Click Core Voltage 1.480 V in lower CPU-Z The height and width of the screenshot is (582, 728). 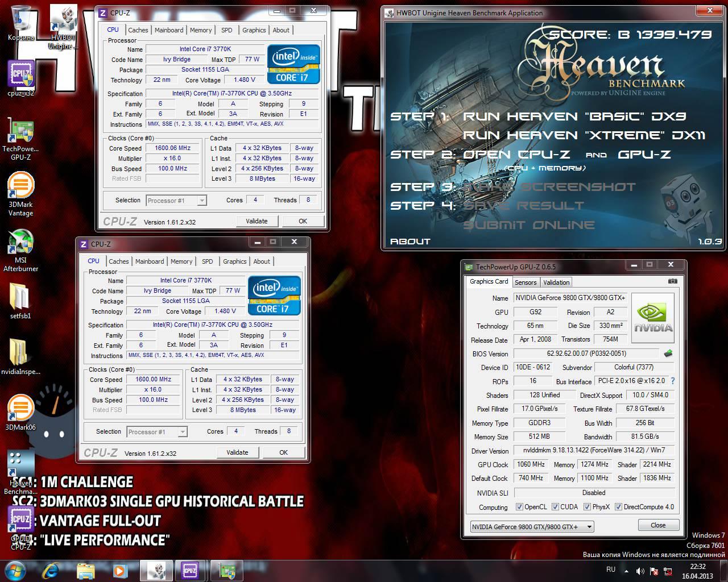pos(225,311)
